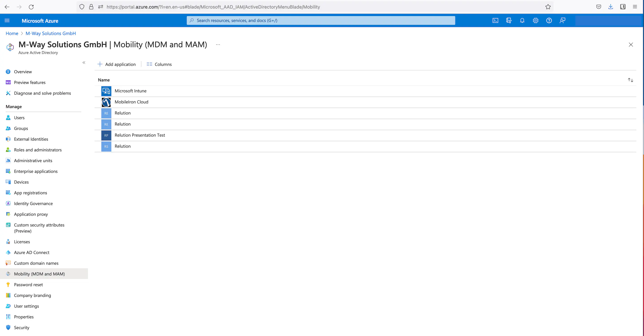Open Relution Presentation Test entry

click(x=140, y=135)
